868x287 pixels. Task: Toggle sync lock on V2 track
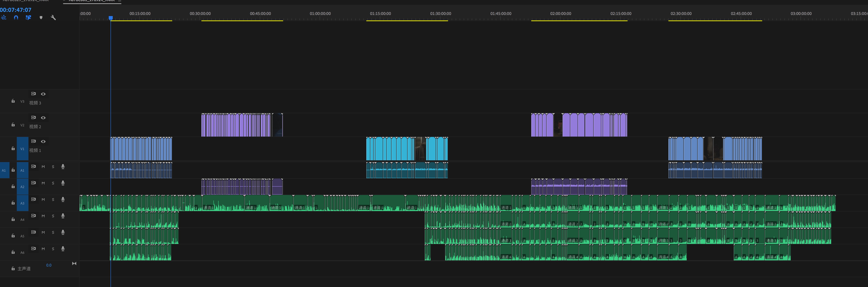click(x=33, y=117)
